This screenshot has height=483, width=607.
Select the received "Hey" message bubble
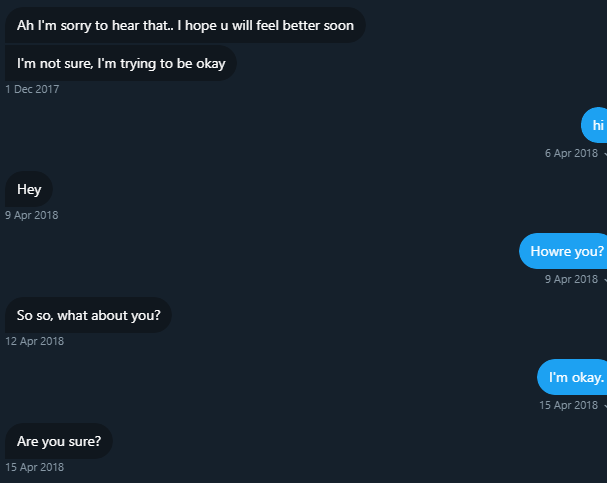point(29,189)
